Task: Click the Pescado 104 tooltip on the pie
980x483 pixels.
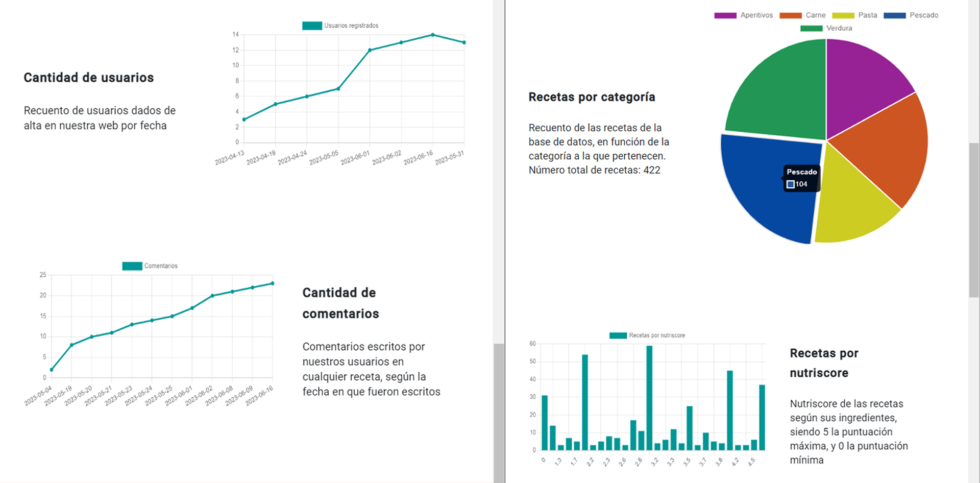Action: [801, 178]
